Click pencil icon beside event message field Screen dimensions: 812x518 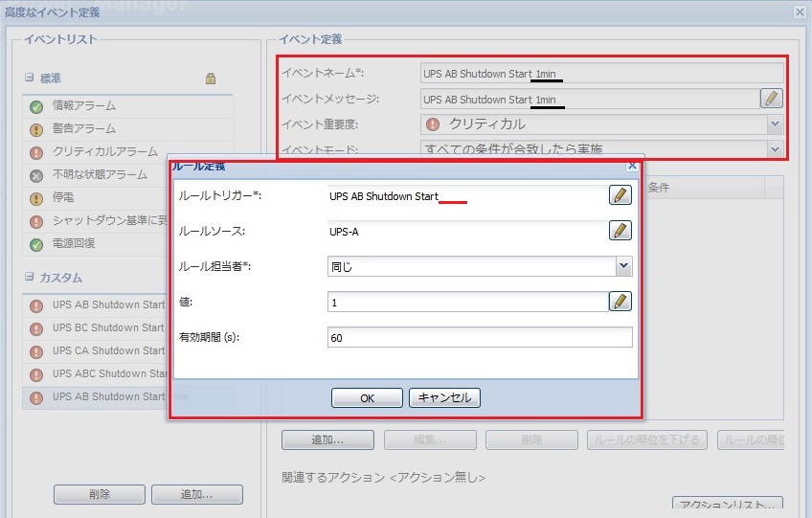click(x=771, y=99)
